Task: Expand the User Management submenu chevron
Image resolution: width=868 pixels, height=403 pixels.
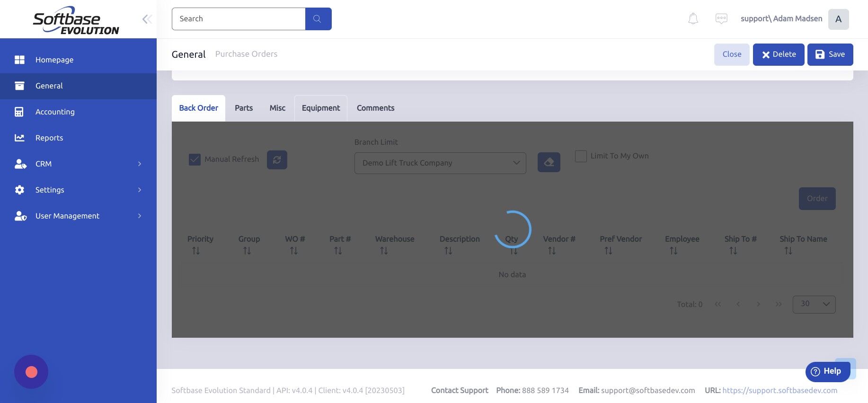Action: click(x=140, y=216)
